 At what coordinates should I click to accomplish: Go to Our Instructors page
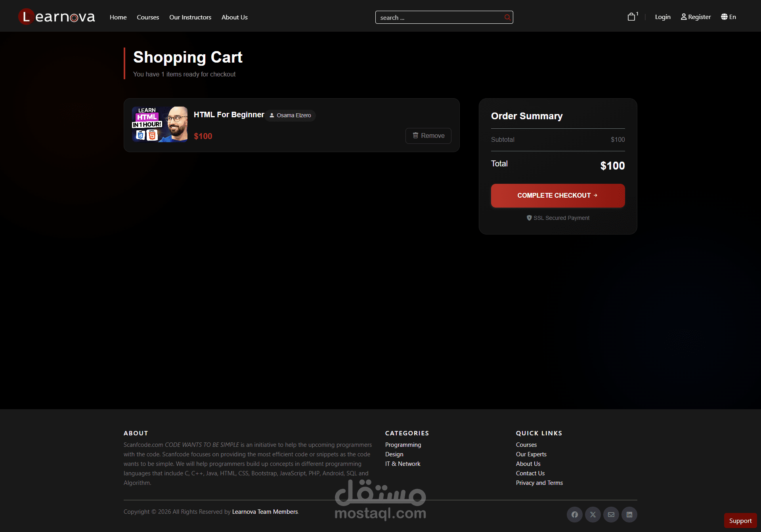pos(190,17)
